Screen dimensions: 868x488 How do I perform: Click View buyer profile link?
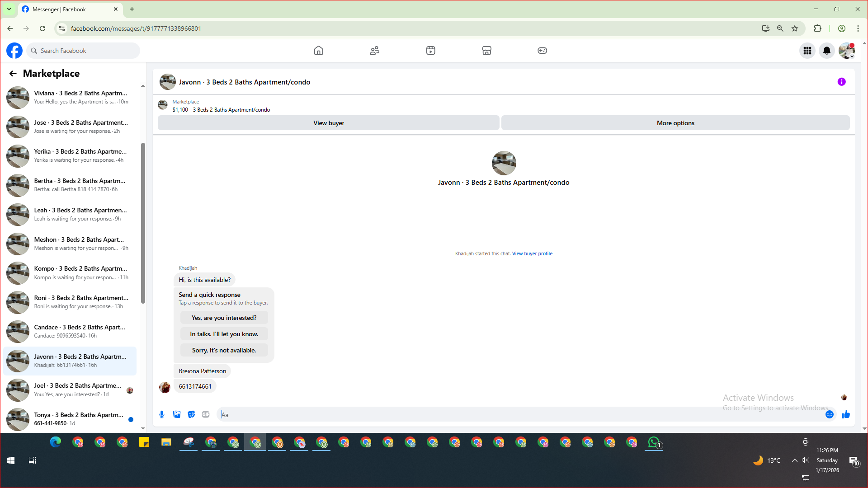pos(532,253)
